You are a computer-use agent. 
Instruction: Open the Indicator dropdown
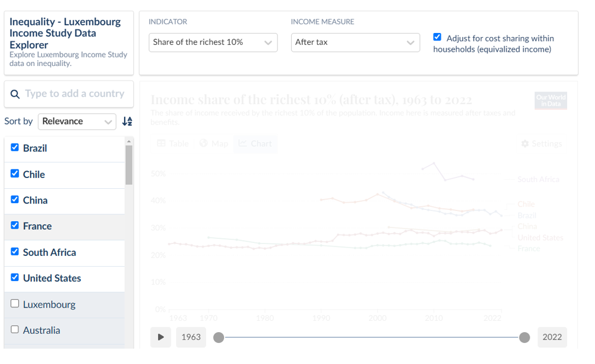tap(213, 43)
